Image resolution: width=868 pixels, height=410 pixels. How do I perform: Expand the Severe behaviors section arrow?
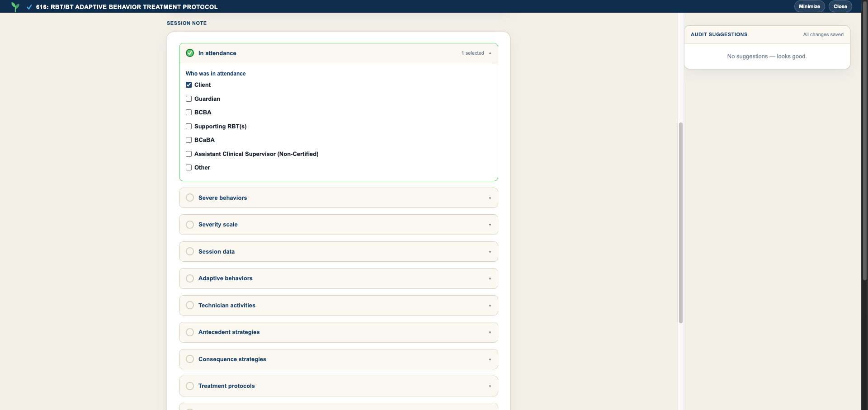click(x=490, y=198)
